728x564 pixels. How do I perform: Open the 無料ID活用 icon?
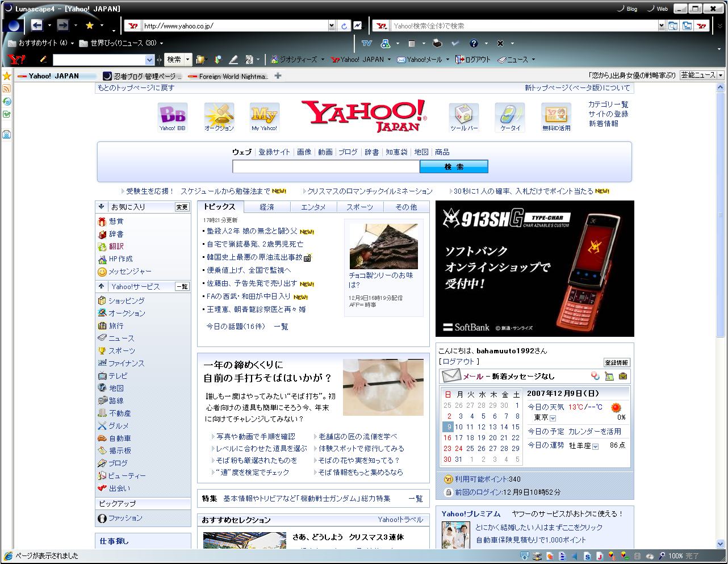[x=557, y=117]
